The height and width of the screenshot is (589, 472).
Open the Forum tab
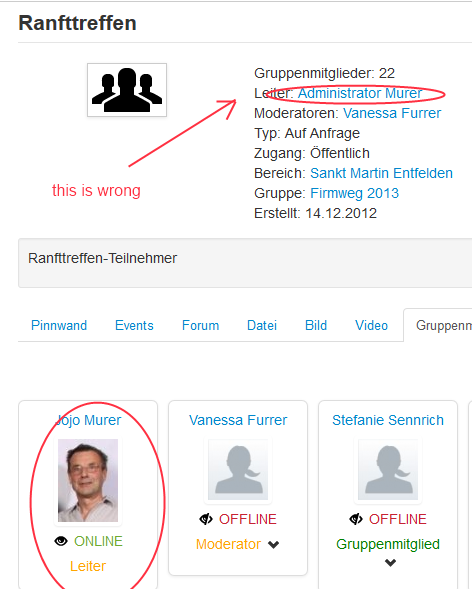pos(201,325)
